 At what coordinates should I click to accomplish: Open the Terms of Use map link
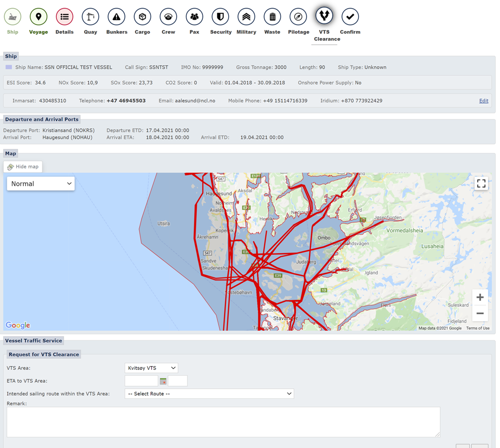[478, 328]
